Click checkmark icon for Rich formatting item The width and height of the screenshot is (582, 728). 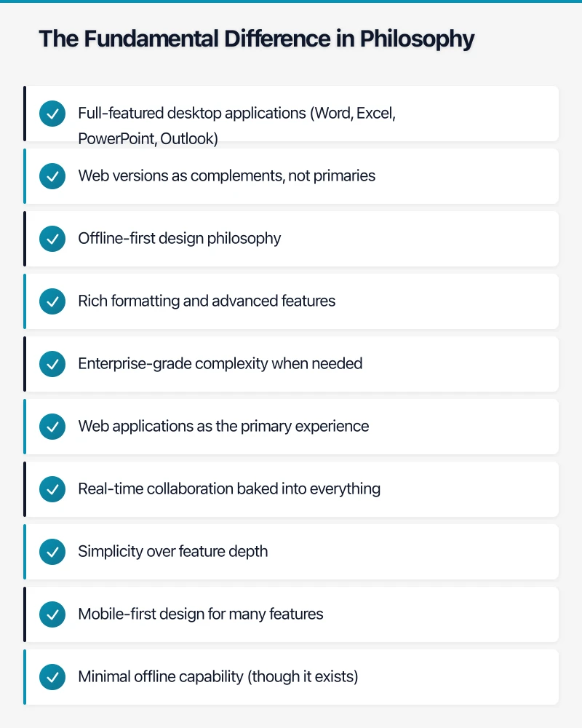click(x=52, y=301)
